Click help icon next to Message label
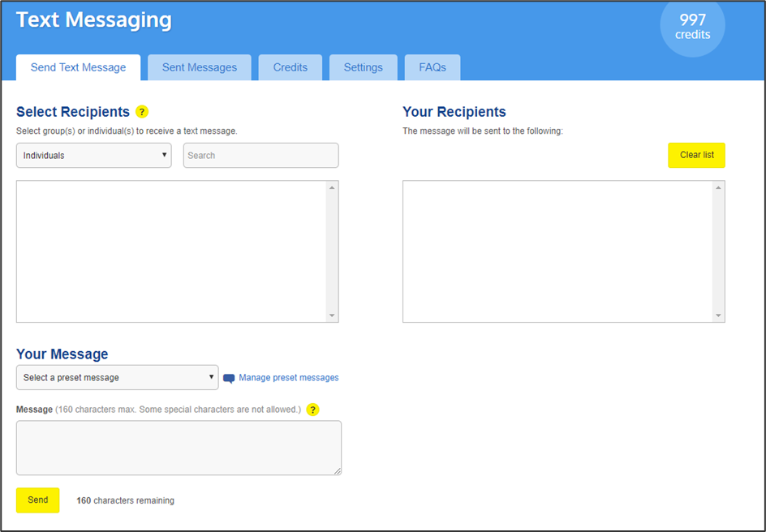 coord(312,410)
